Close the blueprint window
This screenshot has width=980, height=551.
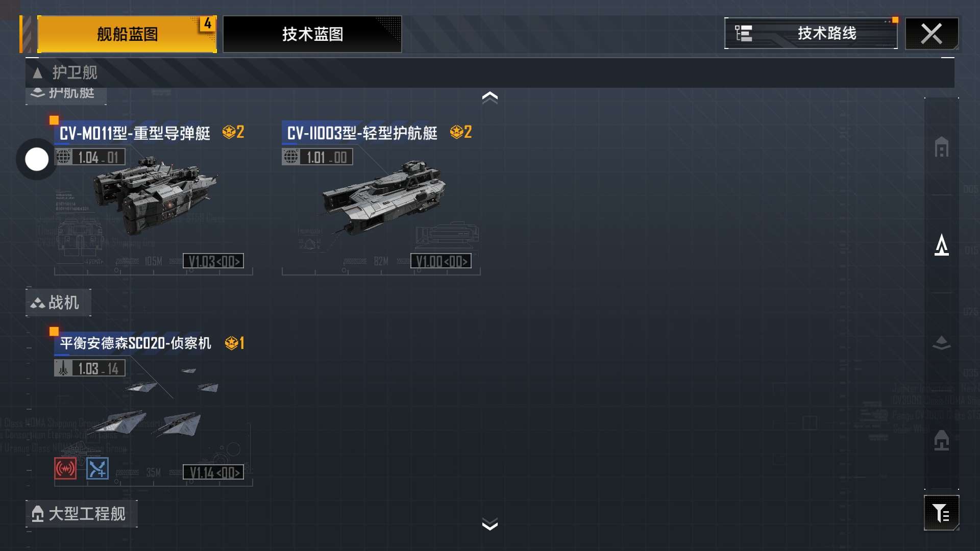click(x=932, y=34)
